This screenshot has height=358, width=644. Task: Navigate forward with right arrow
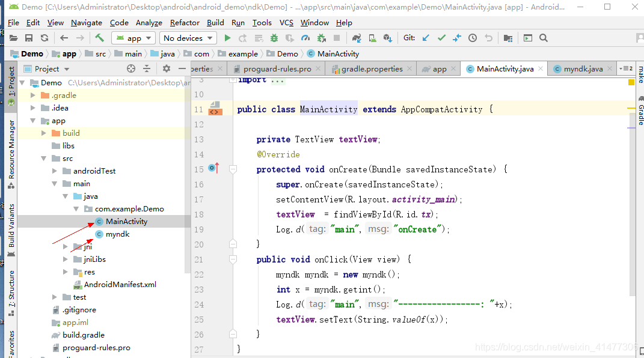80,38
